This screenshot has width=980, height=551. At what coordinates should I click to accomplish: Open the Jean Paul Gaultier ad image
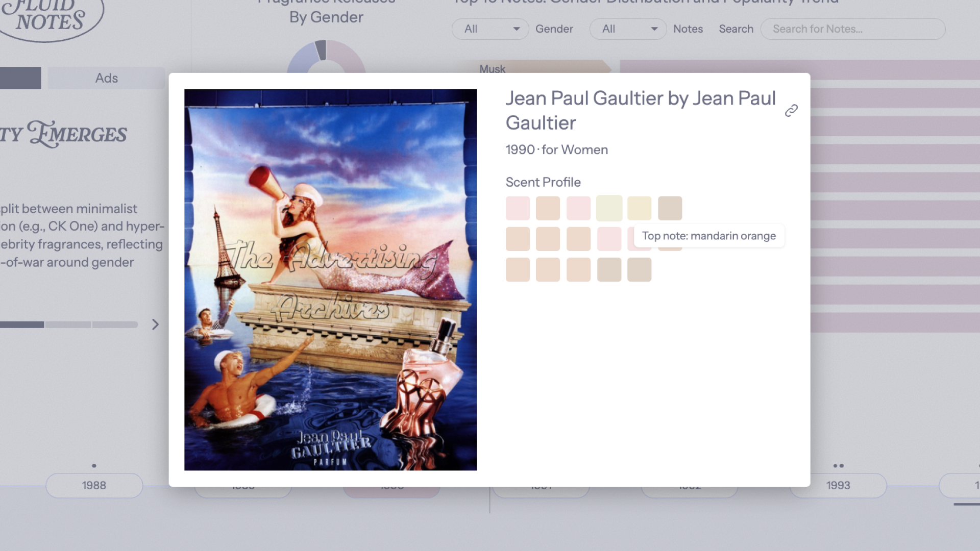[x=330, y=280]
